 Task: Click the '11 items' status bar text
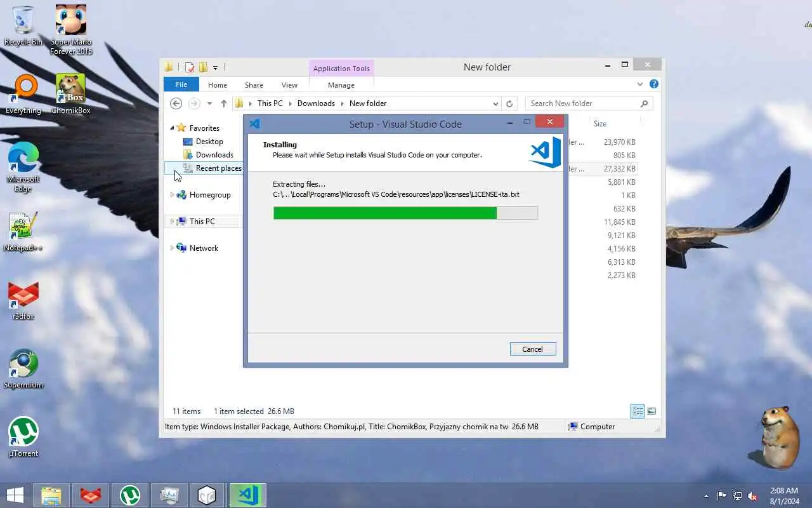point(187,411)
